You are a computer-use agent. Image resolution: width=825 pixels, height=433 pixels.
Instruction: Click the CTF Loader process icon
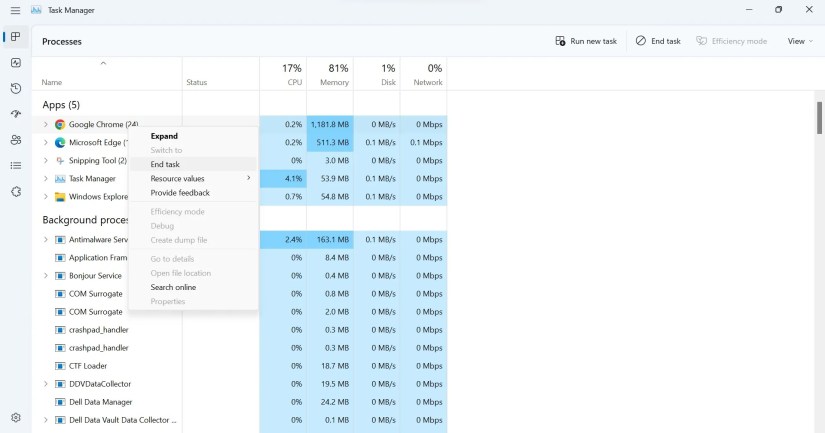[x=60, y=366]
